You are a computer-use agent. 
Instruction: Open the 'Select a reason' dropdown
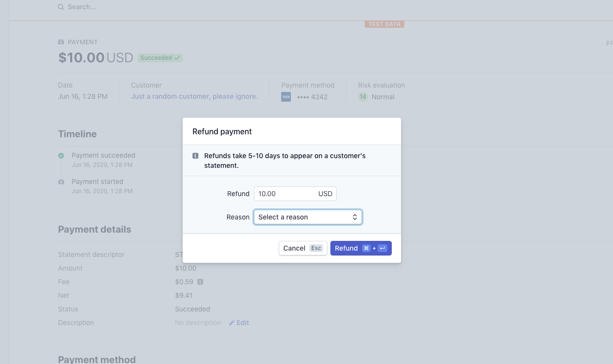pos(308,217)
